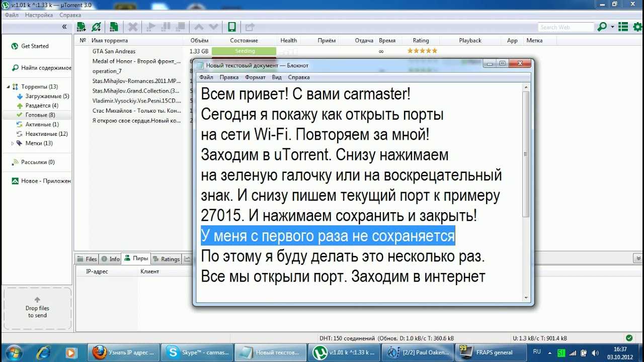Image resolution: width=644 pixels, height=362 pixels.
Task: Toggle the detailed list view icon
Action: (x=623, y=27)
